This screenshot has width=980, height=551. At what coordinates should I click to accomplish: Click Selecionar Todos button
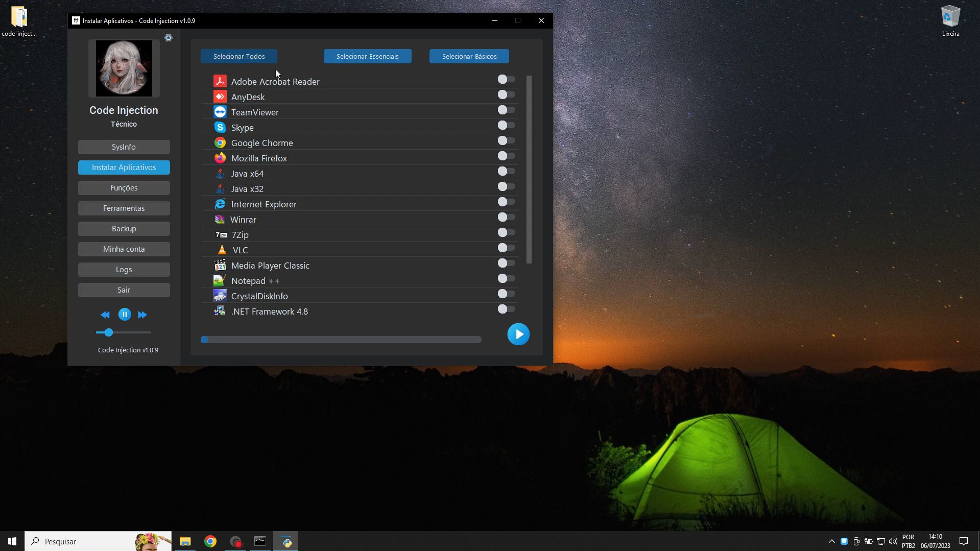click(239, 56)
